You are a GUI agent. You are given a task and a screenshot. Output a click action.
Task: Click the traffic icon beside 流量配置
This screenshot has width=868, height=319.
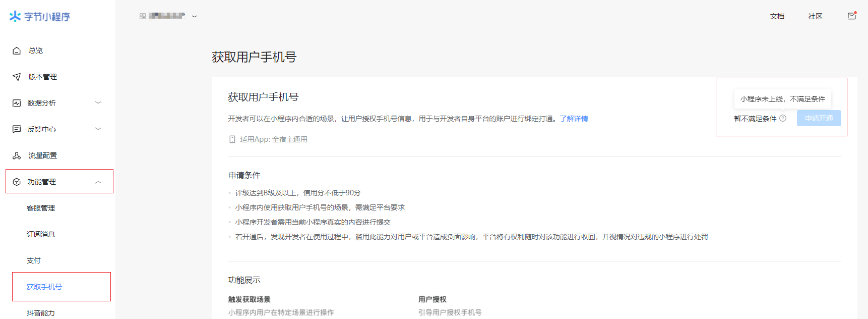[17, 155]
